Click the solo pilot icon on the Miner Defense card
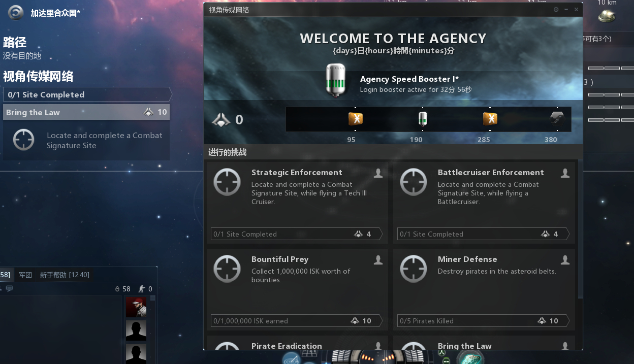The width and height of the screenshot is (634, 364). [565, 260]
